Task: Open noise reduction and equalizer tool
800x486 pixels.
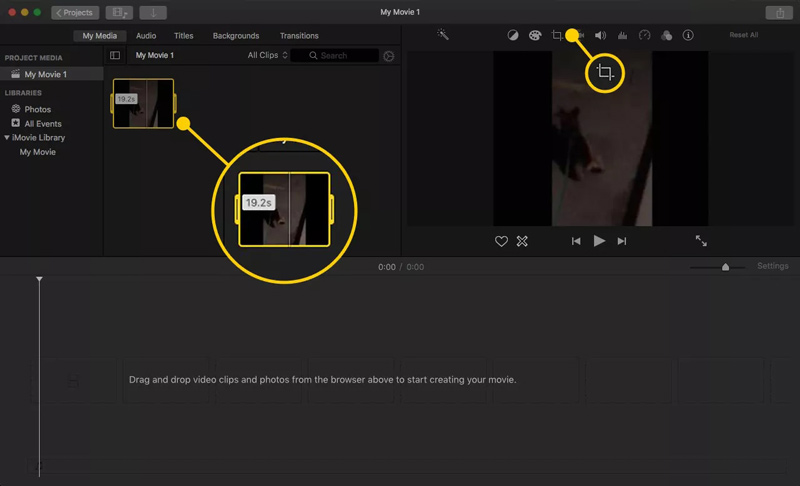Action: click(623, 35)
